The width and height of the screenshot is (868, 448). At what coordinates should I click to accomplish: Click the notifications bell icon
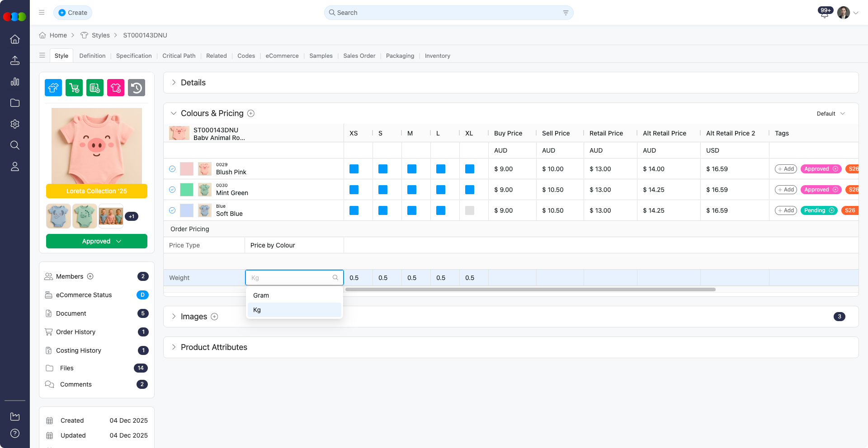coord(824,14)
